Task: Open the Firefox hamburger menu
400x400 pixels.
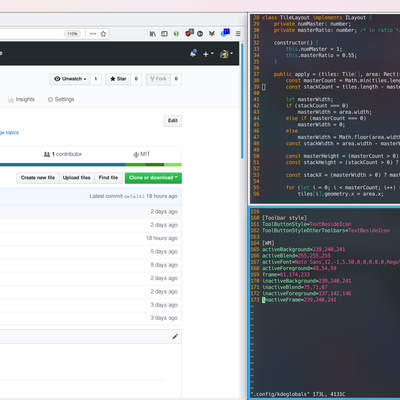Action: point(238,34)
